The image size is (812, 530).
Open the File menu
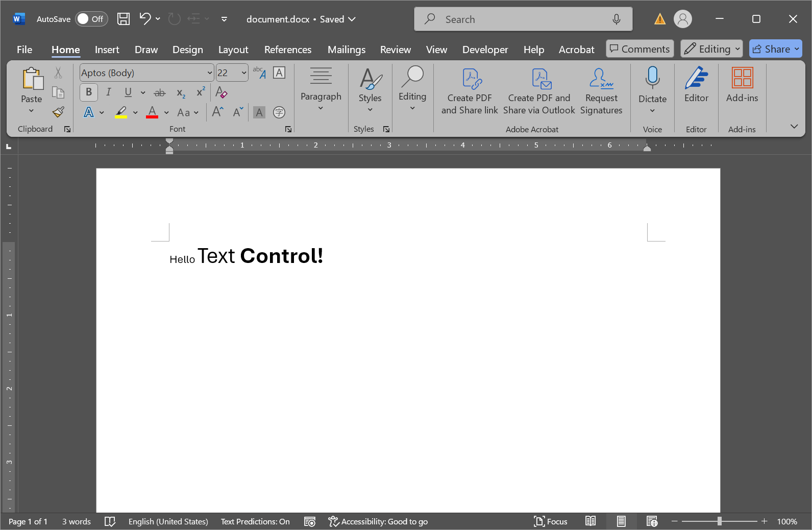tap(24, 50)
